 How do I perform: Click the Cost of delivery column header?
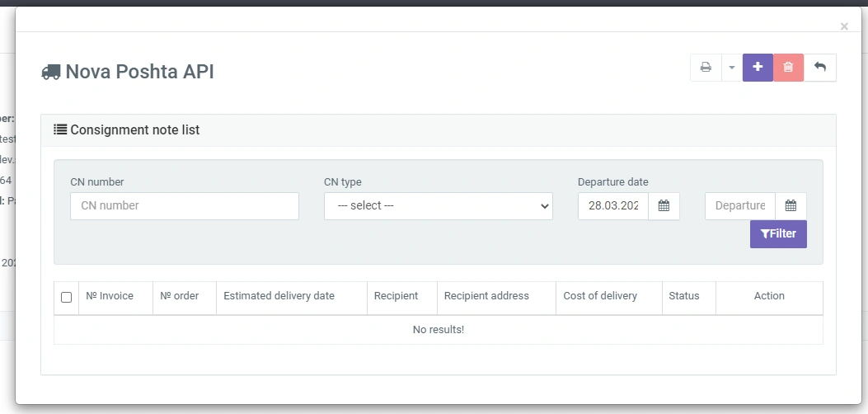600,296
